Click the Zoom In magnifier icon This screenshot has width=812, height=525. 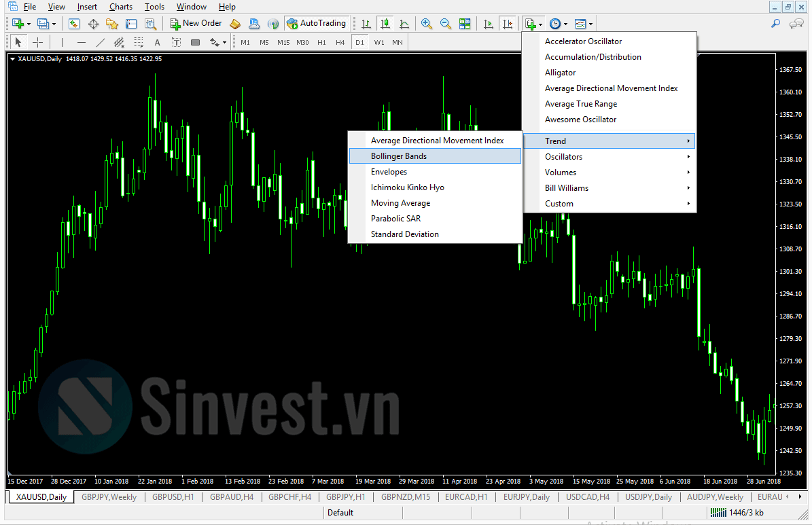427,24
